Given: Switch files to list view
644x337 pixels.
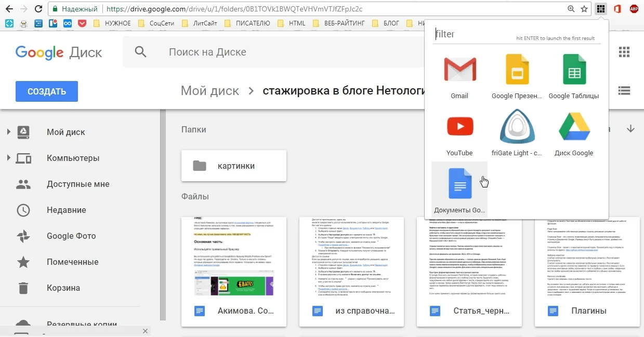Looking at the screenshot, I should click(624, 90).
